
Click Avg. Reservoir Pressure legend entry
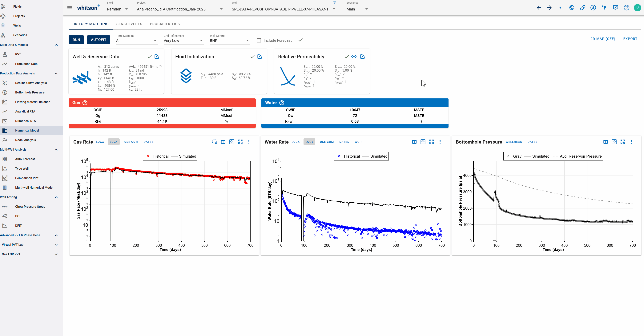coord(577,156)
